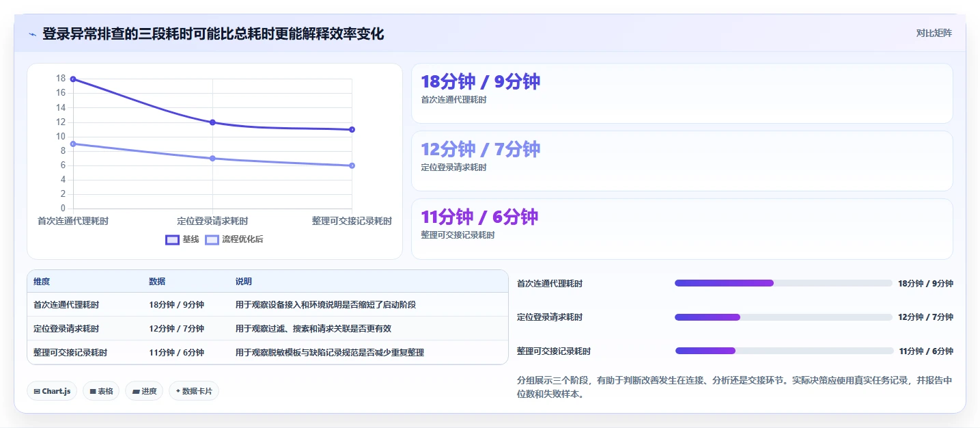Click the icon in the 表格 chip
980x428 pixels.
coord(92,391)
